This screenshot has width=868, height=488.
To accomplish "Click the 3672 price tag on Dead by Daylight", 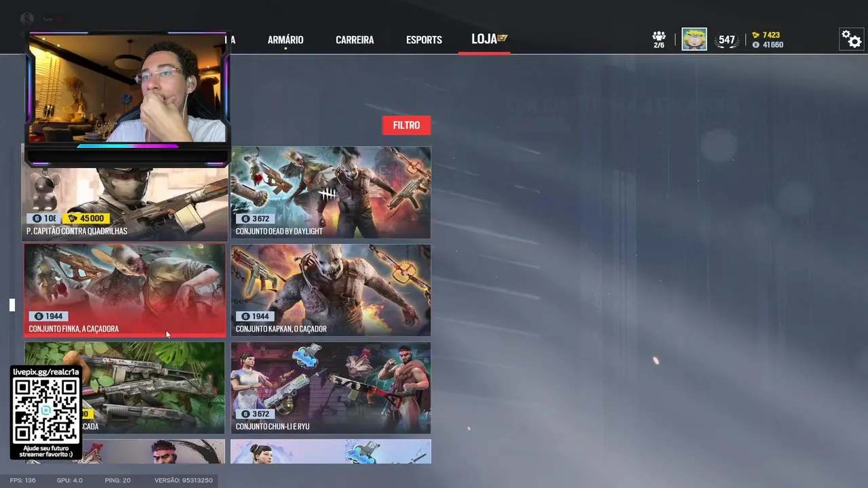I will pos(255,219).
